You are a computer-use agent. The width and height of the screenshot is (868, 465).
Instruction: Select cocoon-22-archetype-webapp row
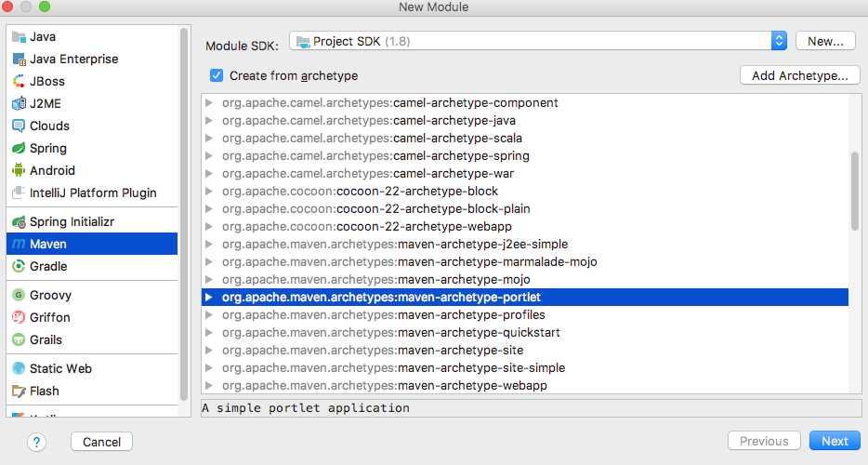point(525,227)
